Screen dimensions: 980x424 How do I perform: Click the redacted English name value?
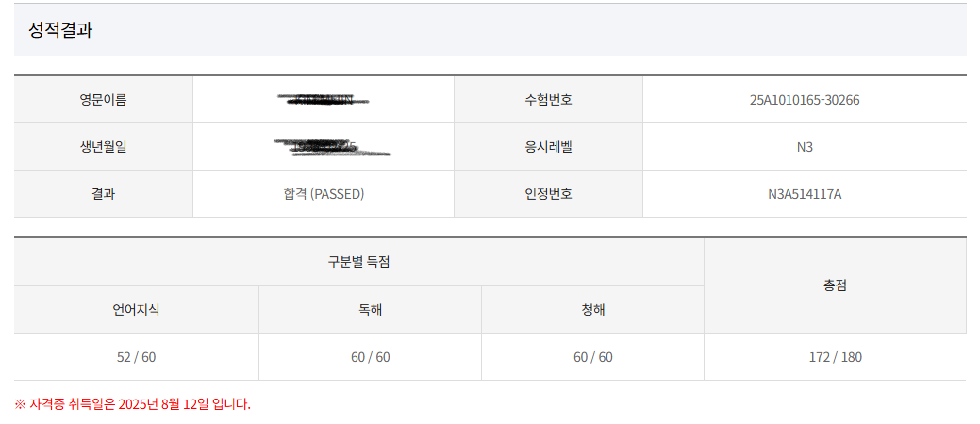(324, 99)
